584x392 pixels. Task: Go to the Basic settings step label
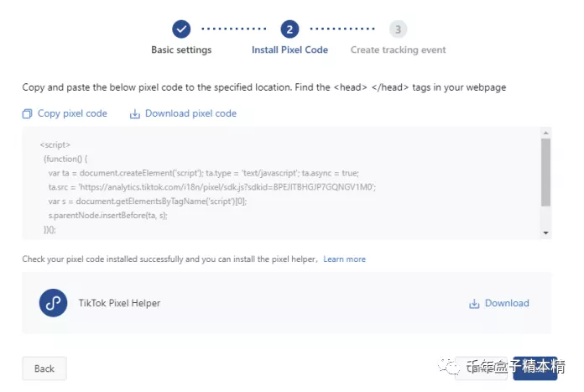coord(181,50)
